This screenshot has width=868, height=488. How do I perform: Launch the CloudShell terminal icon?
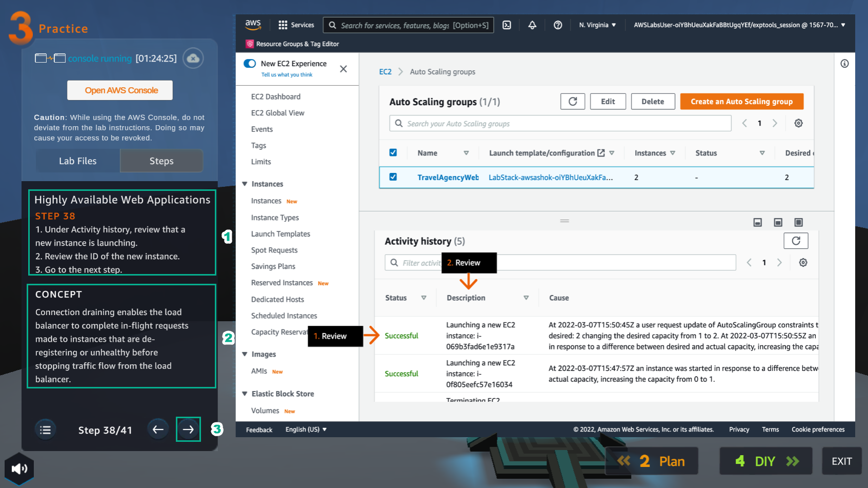click(x=507, y=25)
